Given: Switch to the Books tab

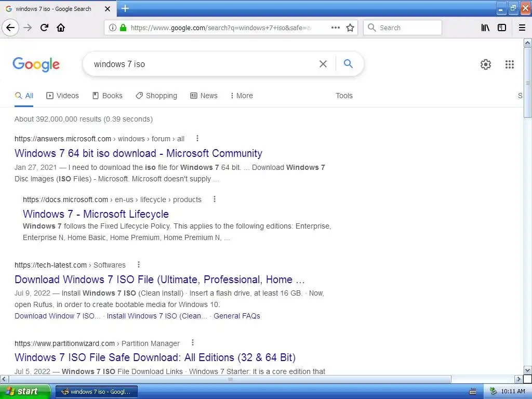Looking at the screenshot, I should pos(107,96).
